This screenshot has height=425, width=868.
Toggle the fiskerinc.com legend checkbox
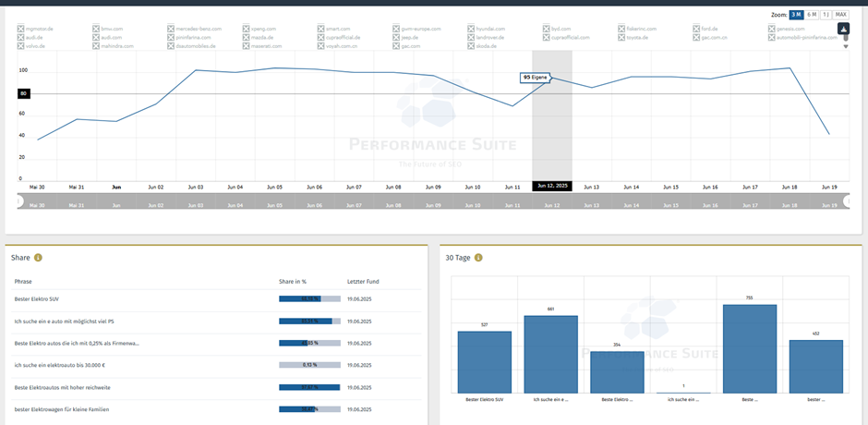tap(621, 29)
